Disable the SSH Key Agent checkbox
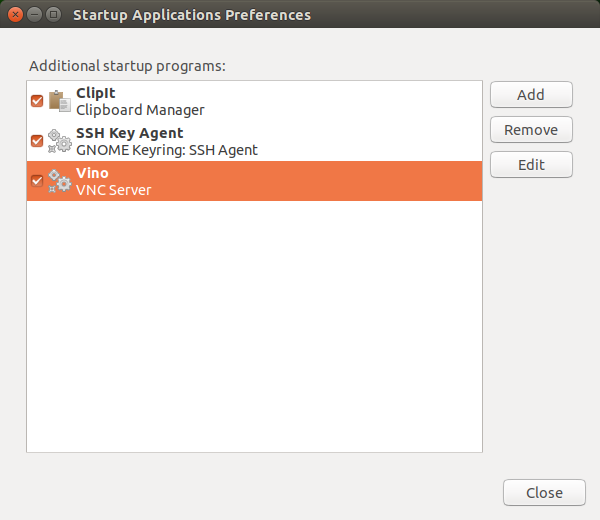Screen dimensions: 600x520 (x=37, y=141)
